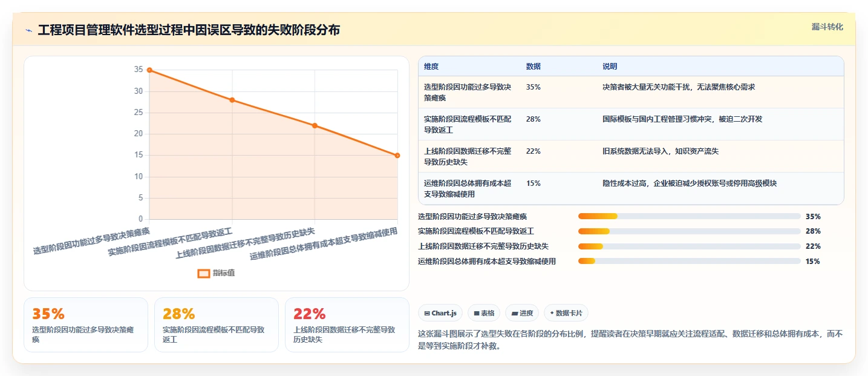Click the summary paragraph 这张漏斗图展示了
This screenshot has height=376, width=868.
pos(630,340)
